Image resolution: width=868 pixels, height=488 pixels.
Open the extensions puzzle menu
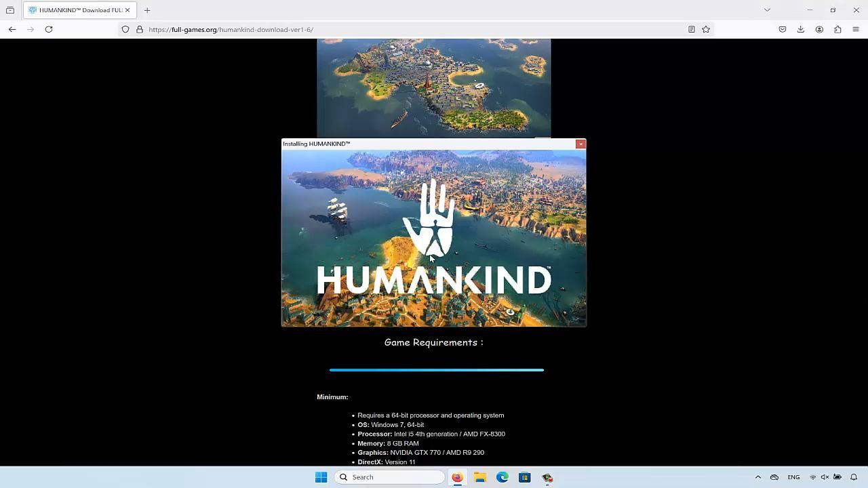[837, 29]
